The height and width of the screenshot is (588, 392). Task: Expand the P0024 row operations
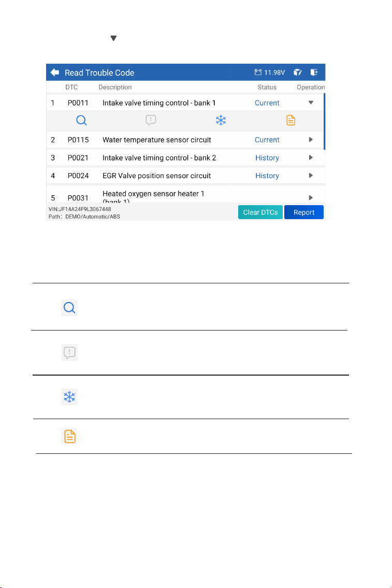(311, 176)
